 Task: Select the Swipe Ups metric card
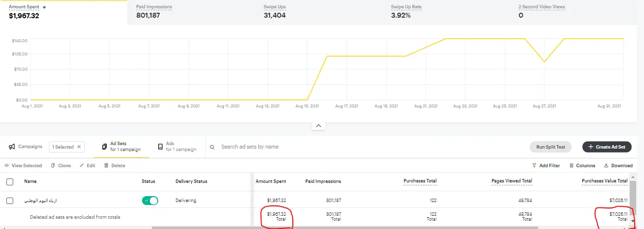pos(318,12)
